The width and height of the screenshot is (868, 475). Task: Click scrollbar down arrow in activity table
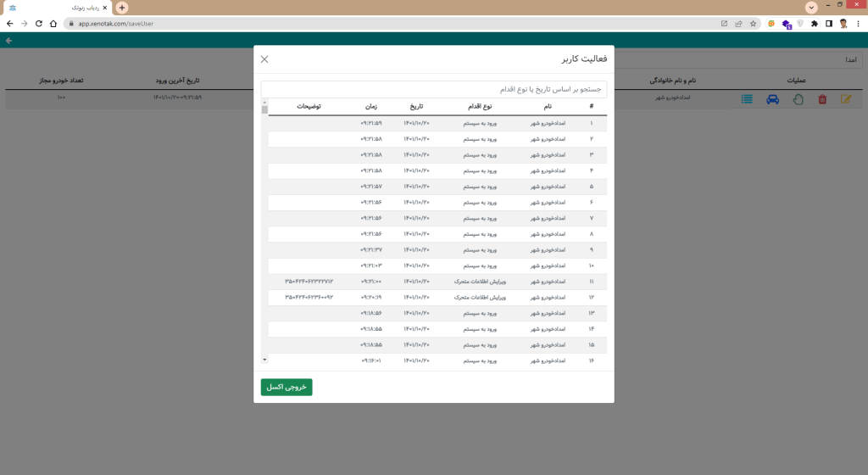point(264,360)
